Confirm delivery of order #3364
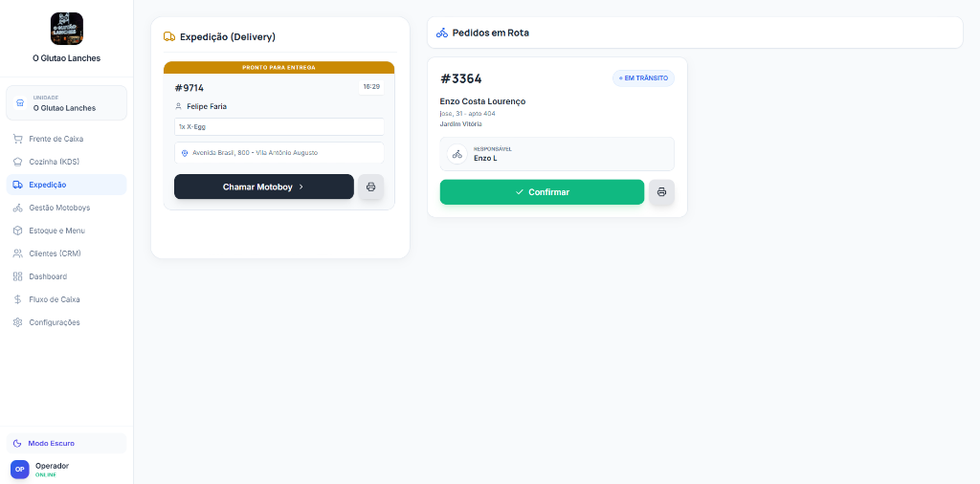 click(542, 192)
